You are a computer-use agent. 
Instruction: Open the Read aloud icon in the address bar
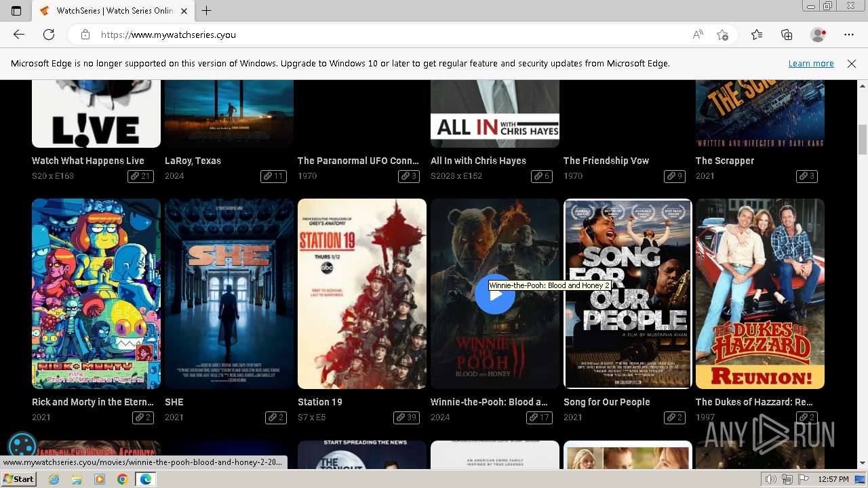coord(698,35)
